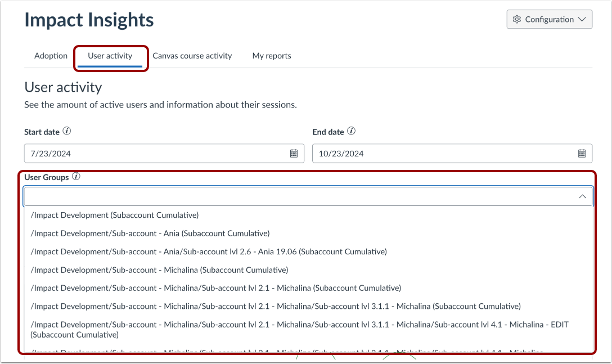Select the User activity tab

[x=110, y=56]
